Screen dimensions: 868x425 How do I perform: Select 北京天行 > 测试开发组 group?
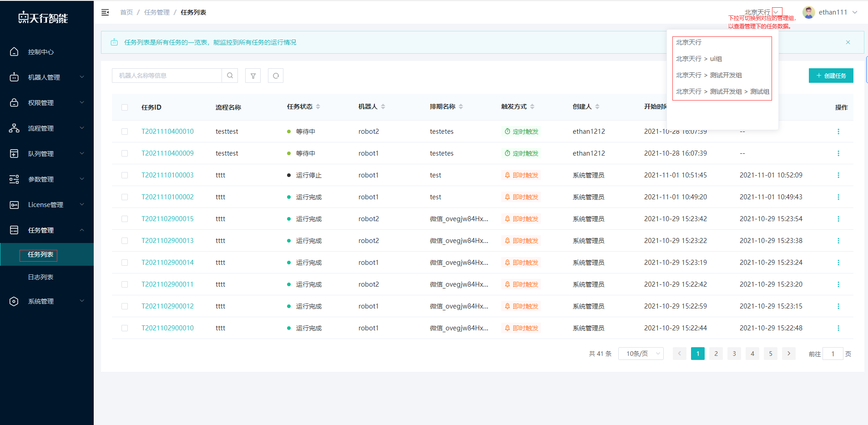click(x=709, y=75)
